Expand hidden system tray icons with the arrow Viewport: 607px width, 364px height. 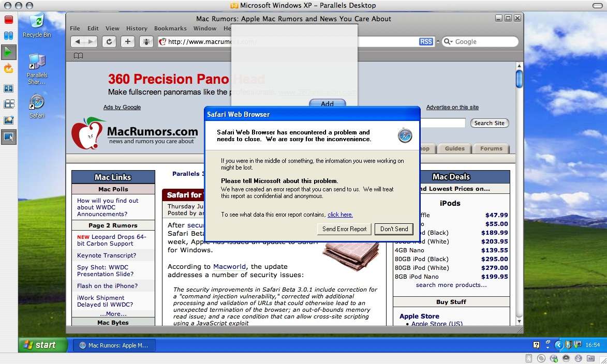pos(558,345)
